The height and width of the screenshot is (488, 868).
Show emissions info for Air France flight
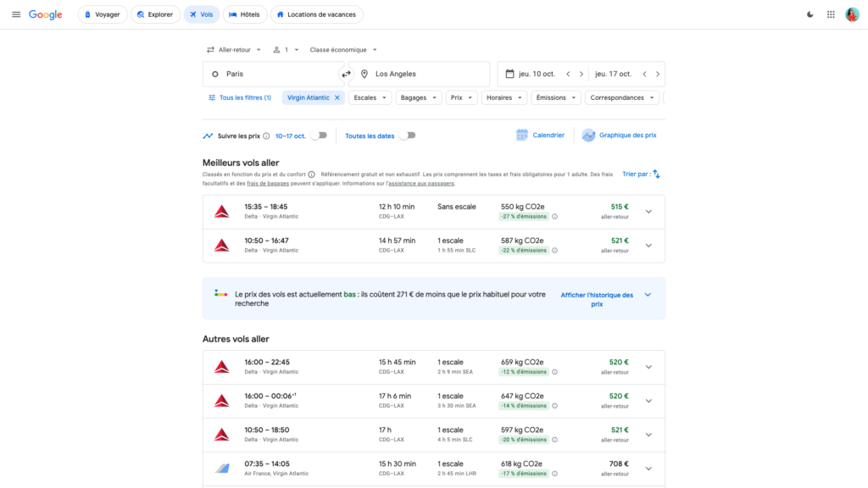554,474
